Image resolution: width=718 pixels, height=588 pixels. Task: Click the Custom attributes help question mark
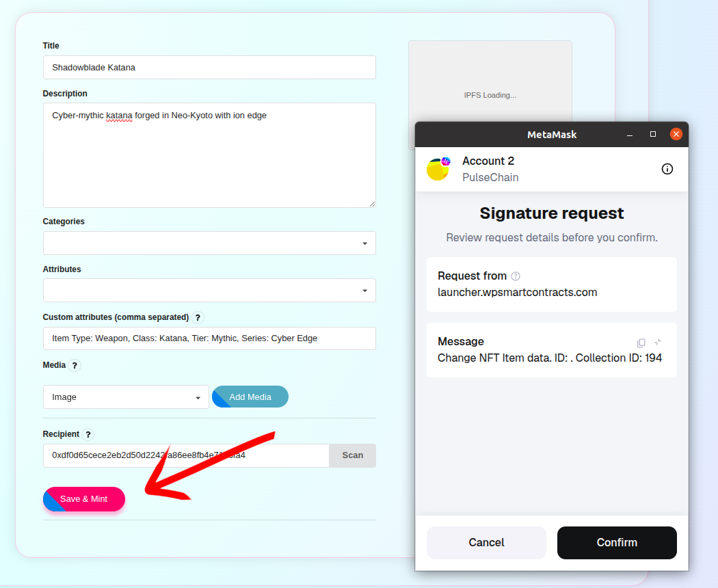[198, 317]
